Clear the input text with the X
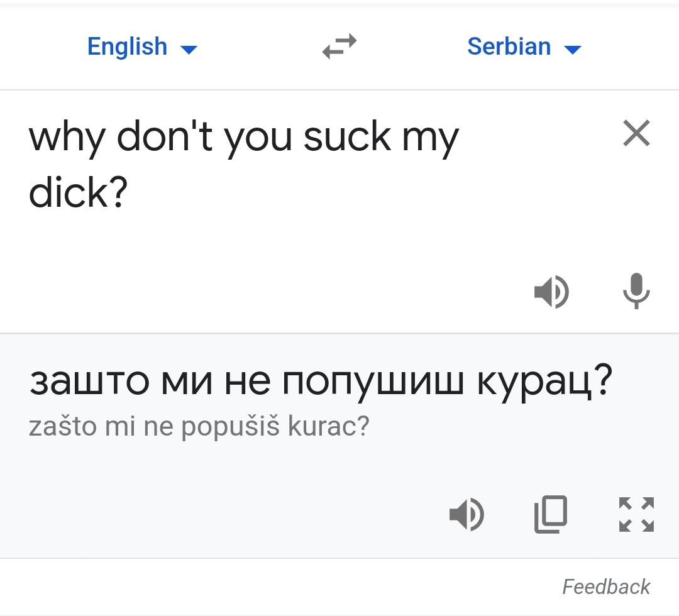This screenshot has height=616, width=679. [x=636, y=133]
